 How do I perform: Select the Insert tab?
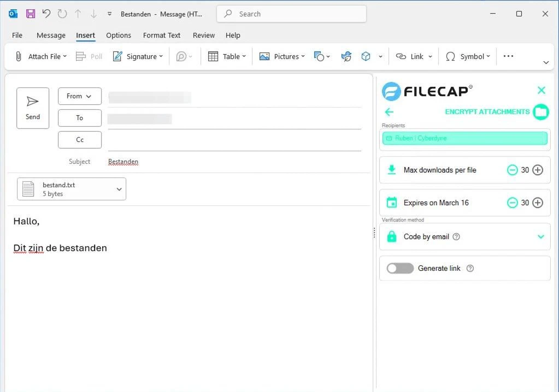86,35
